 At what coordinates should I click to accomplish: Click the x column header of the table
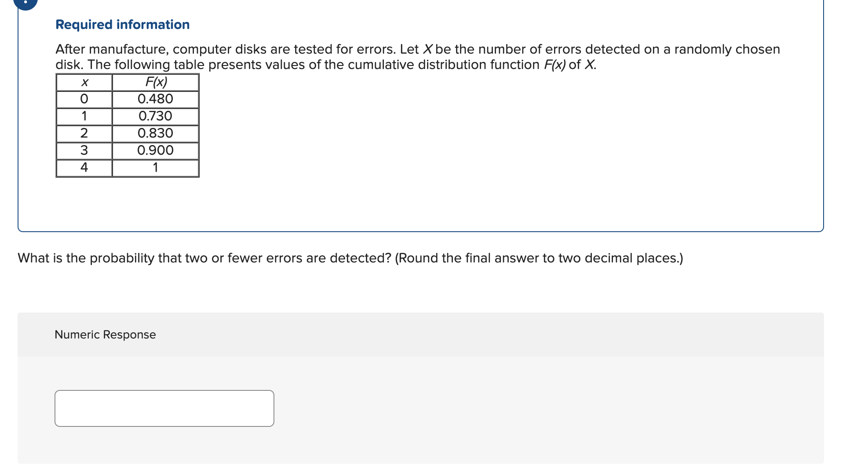84,81
